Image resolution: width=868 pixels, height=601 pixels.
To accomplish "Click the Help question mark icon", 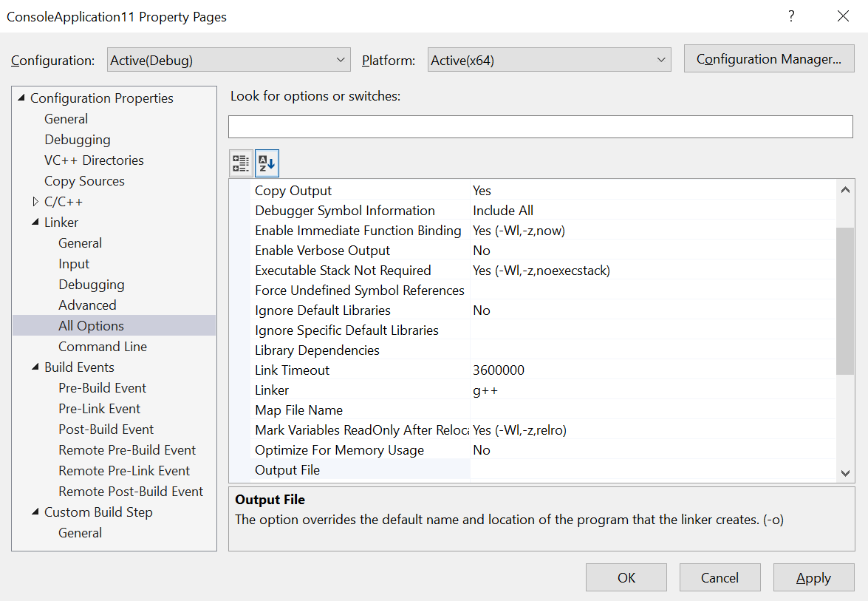I will tap(791, 16).
